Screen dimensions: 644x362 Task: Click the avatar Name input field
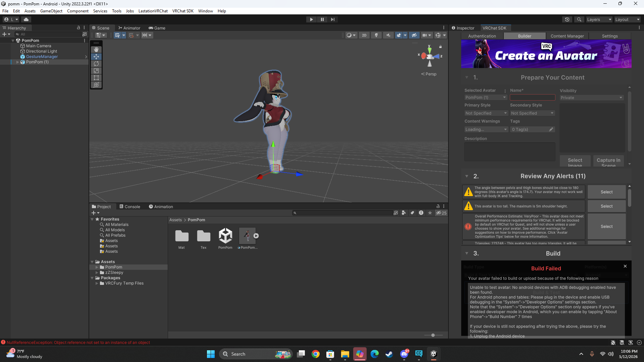coord(532,98)
